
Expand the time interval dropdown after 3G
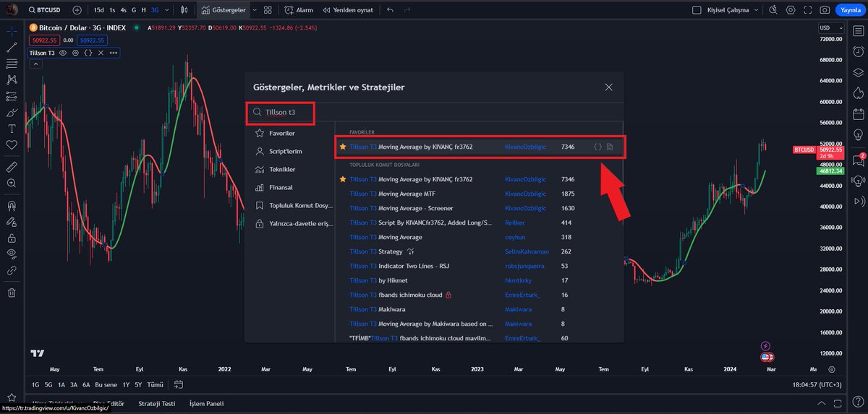point(168,10)
